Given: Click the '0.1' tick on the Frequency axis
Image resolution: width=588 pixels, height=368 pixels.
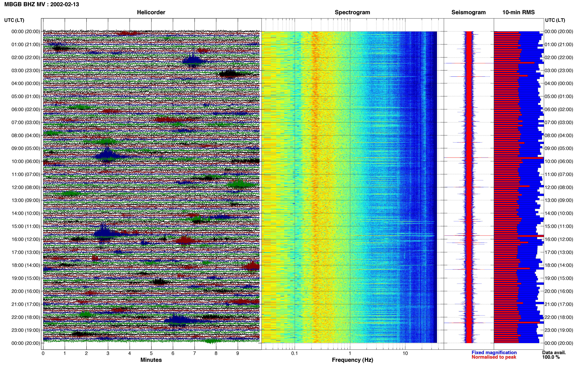Looking at the screenshot, I should (295, 353).
